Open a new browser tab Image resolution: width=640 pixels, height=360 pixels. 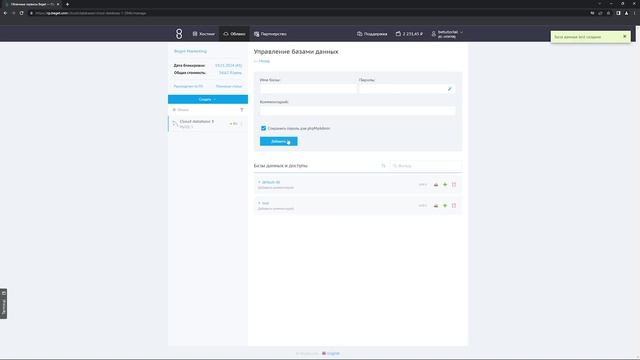point(67,4)
